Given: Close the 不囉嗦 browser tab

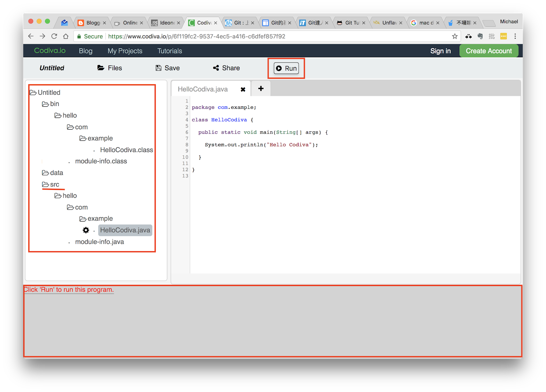Looking at the screenshot, I should 475,23.
